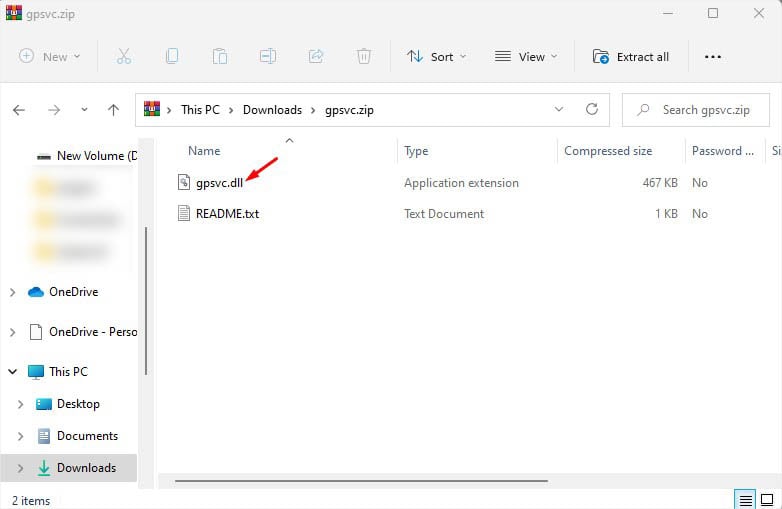The height and width of the screenshot is (509, 782).
Task: Expand the OneDrive tree node
Action: 12,292
